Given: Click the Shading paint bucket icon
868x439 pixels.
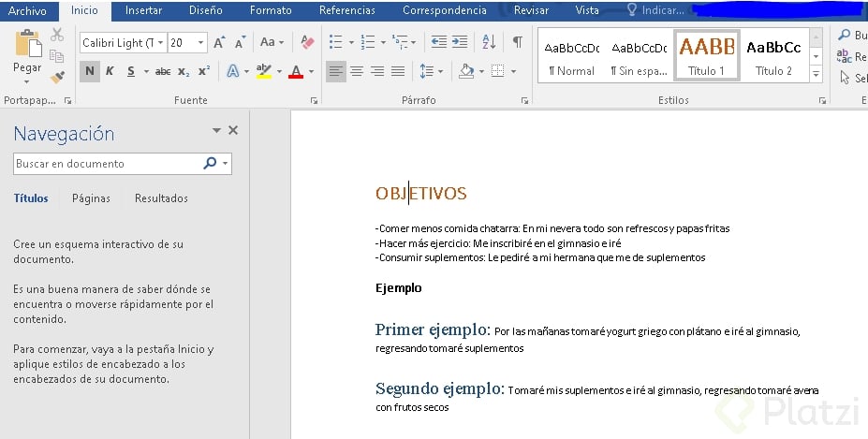Looking at the screenshot, I should click(x=466, y=71).
